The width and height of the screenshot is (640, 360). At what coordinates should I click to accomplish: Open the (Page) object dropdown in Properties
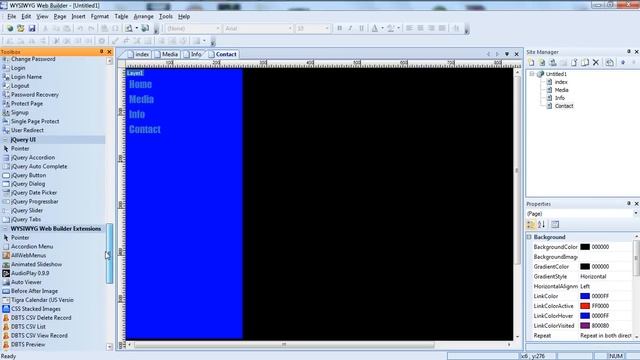[636, 213]
